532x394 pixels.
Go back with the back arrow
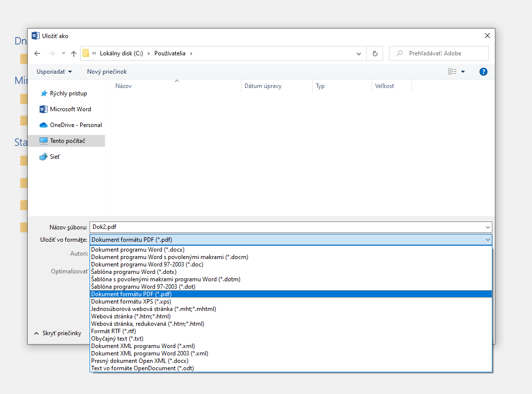(37, 53)
